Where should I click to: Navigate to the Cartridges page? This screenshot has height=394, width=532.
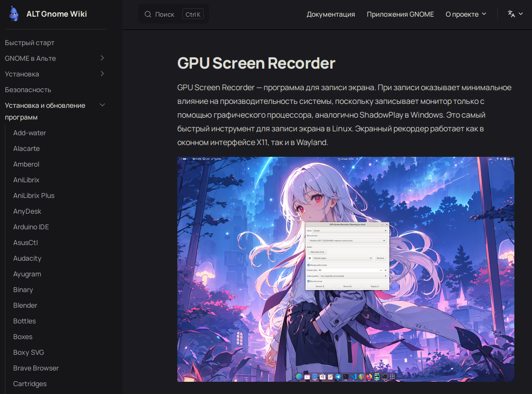click(x=30, y=384)
